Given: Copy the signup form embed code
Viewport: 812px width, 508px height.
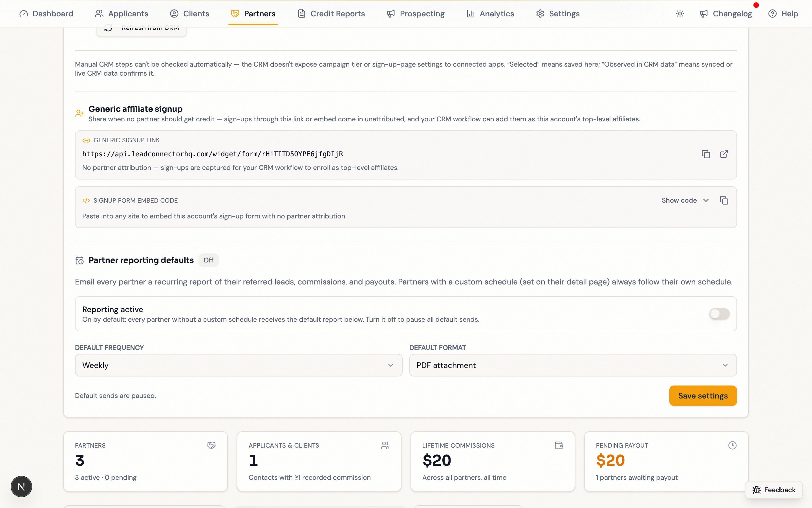Looking at the screenshot, I should pyautogui.click(x=724, y=201).
